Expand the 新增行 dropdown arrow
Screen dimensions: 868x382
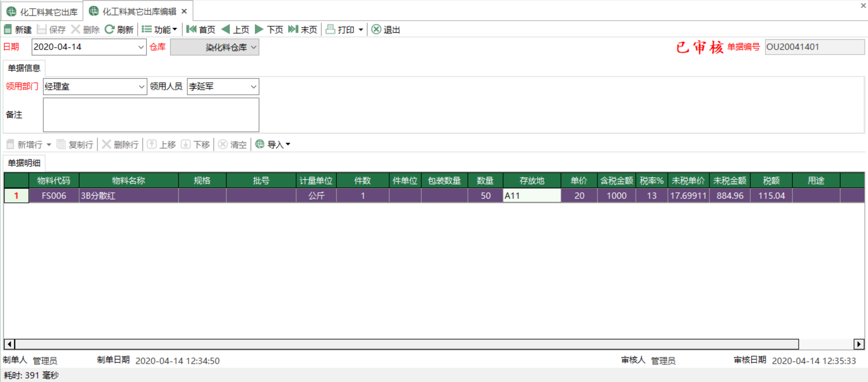49,145
